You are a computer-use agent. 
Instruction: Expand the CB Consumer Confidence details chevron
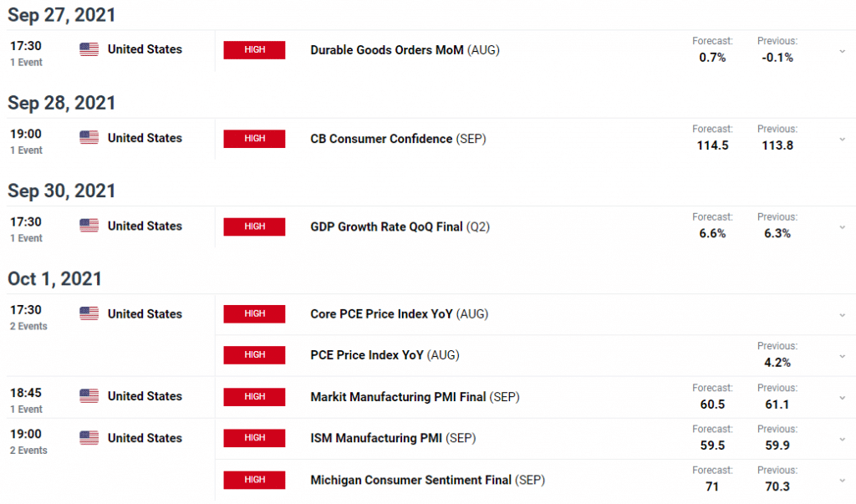coord(843,140)
